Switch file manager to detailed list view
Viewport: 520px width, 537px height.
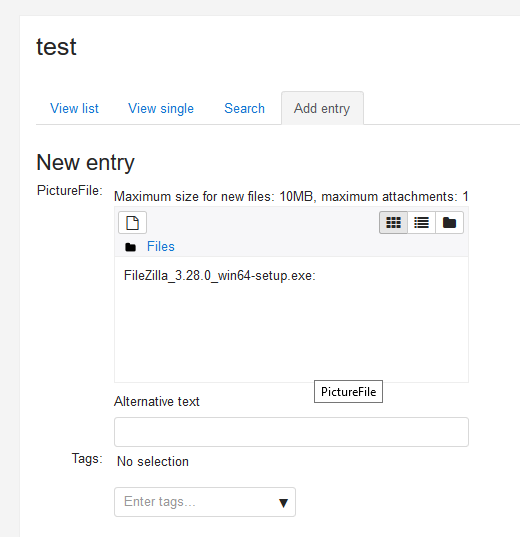coord(421,223)
